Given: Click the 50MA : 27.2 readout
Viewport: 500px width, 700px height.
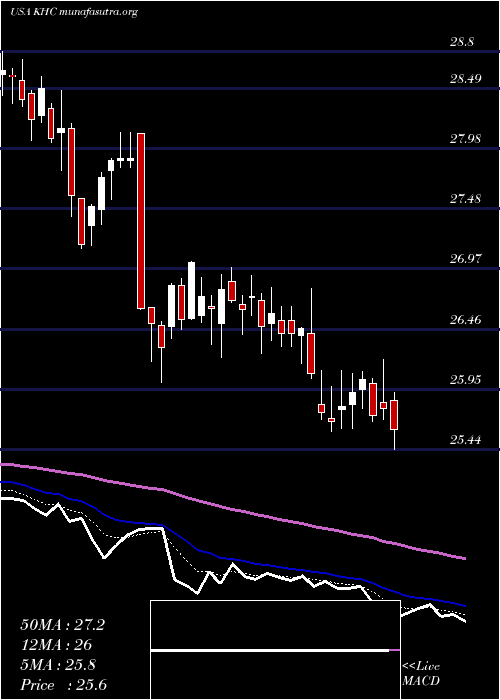Looking at the screenshot, I should click(x=62, y=625).
